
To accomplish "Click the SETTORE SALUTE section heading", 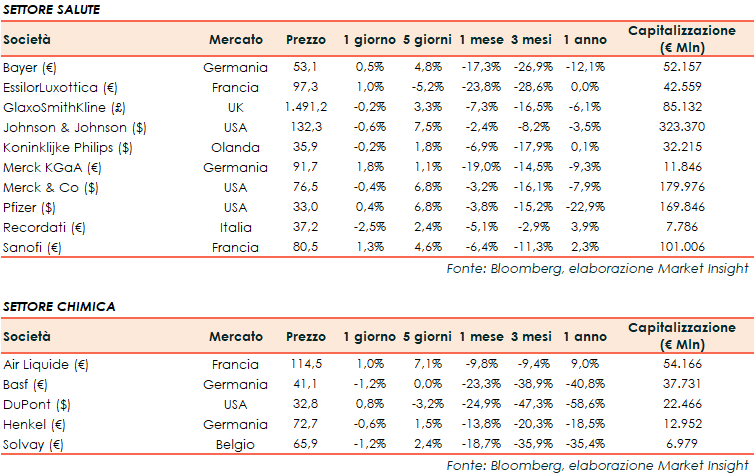I will [x=51, y=9].
